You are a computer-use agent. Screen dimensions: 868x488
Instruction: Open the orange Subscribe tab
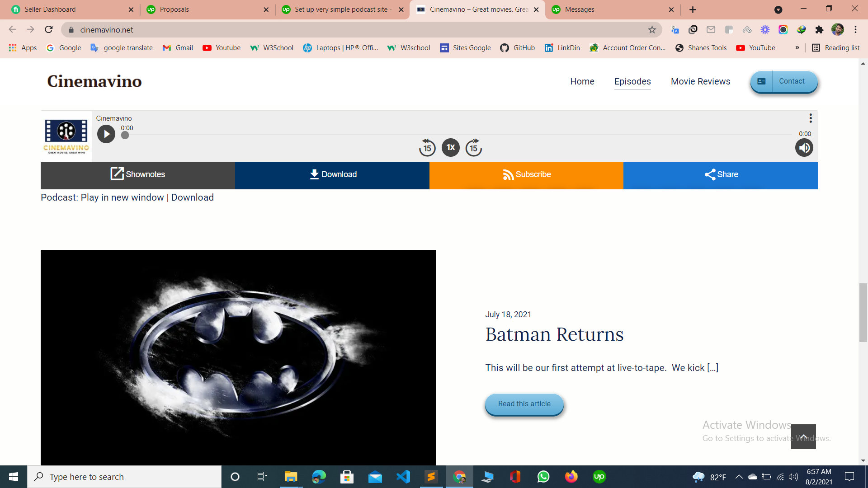click(x=526, y=175)
